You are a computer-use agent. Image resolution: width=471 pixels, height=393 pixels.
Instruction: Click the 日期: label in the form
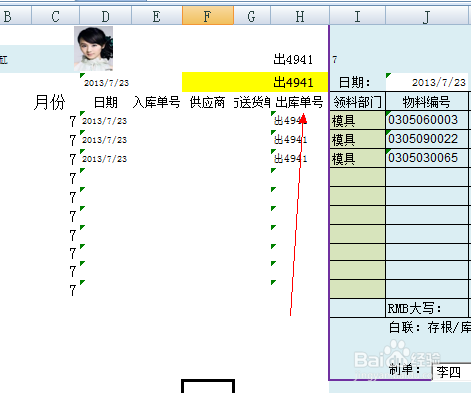tap(355, 82)
